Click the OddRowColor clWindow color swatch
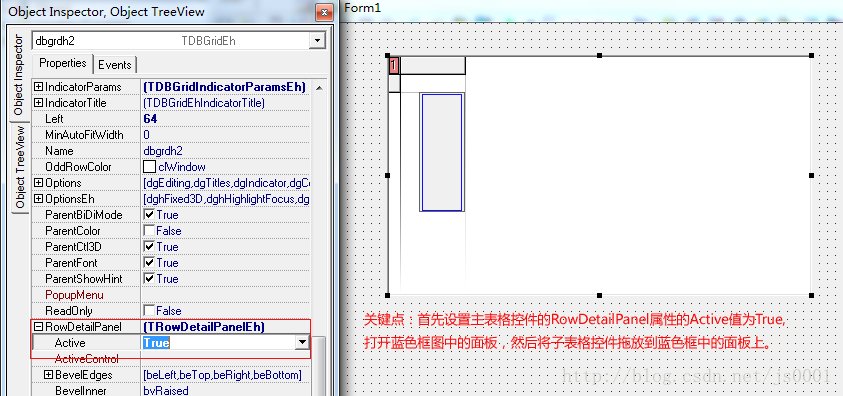This screenshot has width=843, height=396. click(x=149, y=167)
